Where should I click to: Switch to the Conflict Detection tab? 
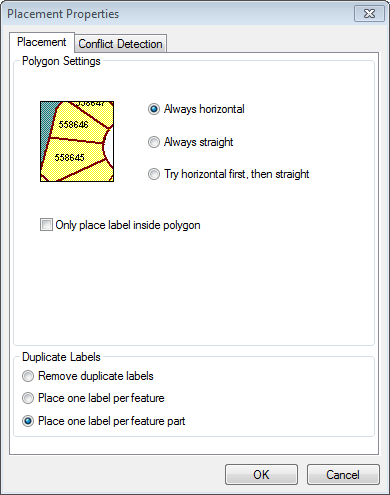click(x=121, y=44)
